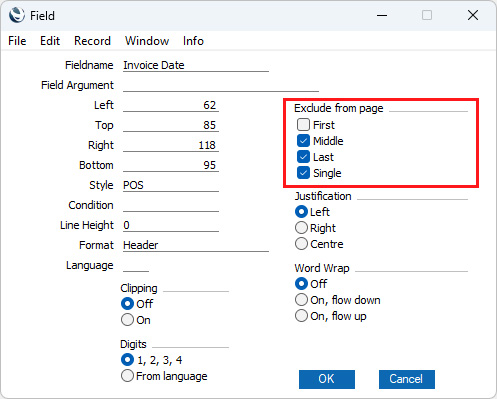Select On, flow up word wrap
The width and height of the screenshot is (497, 399).
(301, 316)
